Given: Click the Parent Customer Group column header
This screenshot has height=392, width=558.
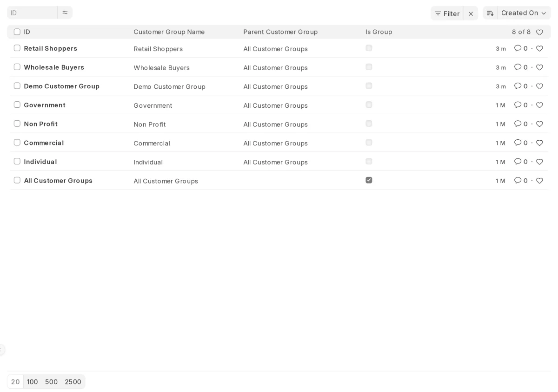Looking at the screenshot, I should click(280, 32).
